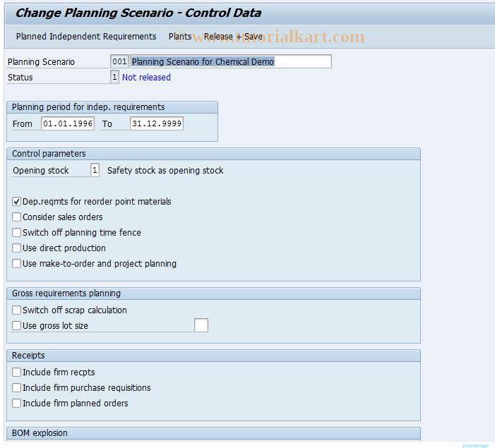Toggle Switch off scrap calculation

tap(17, 310)
